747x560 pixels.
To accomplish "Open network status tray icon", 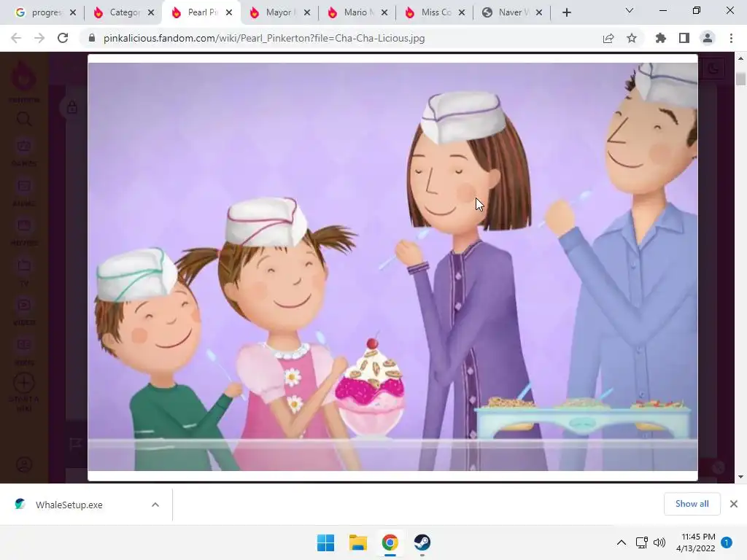I will 642,542.
